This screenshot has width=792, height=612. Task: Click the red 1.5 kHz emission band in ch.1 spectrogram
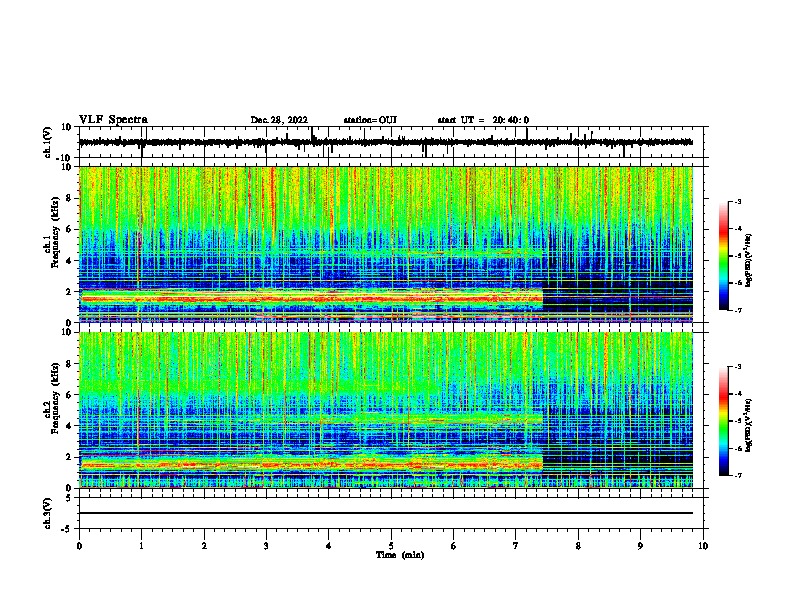311,299
